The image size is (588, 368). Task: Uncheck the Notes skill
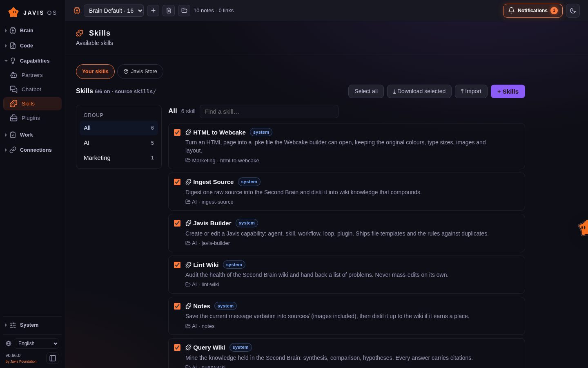pos(177,306)
